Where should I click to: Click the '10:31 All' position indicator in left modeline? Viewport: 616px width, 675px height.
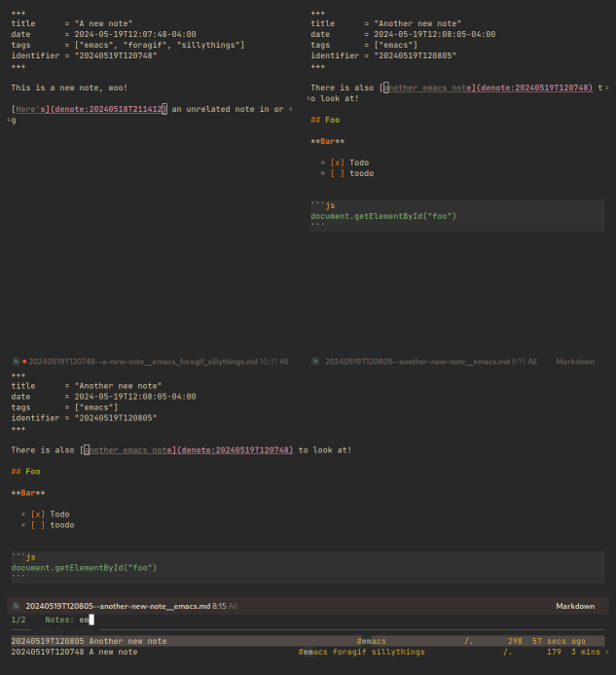click(274, 362)
